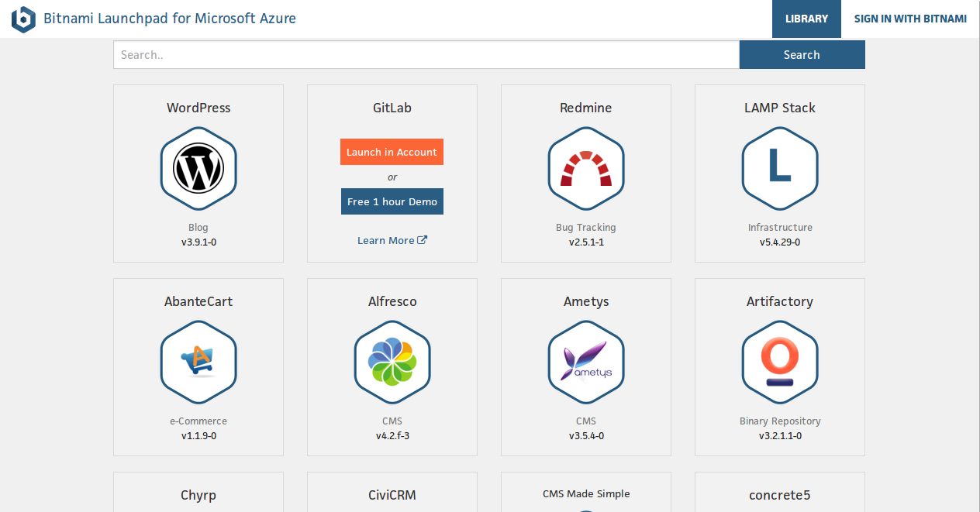Click the Bug Tracking category label
The width and height of the screenshot is (980, 512).
pos(586,228)
